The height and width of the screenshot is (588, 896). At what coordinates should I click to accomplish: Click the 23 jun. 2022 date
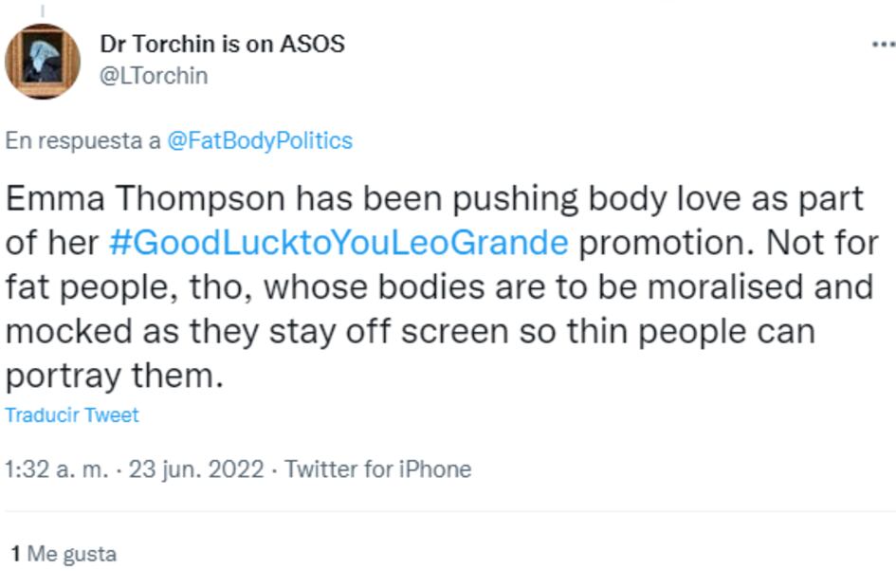(196, 469)
